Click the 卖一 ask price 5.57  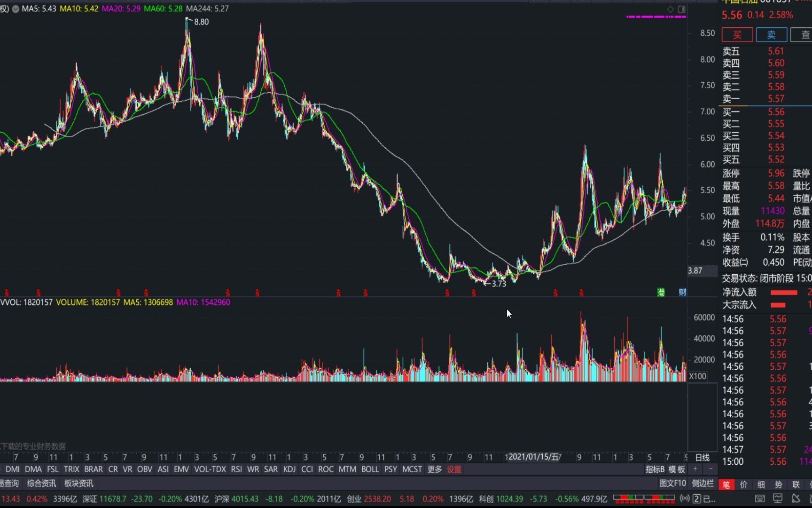[x=776, y=99]
